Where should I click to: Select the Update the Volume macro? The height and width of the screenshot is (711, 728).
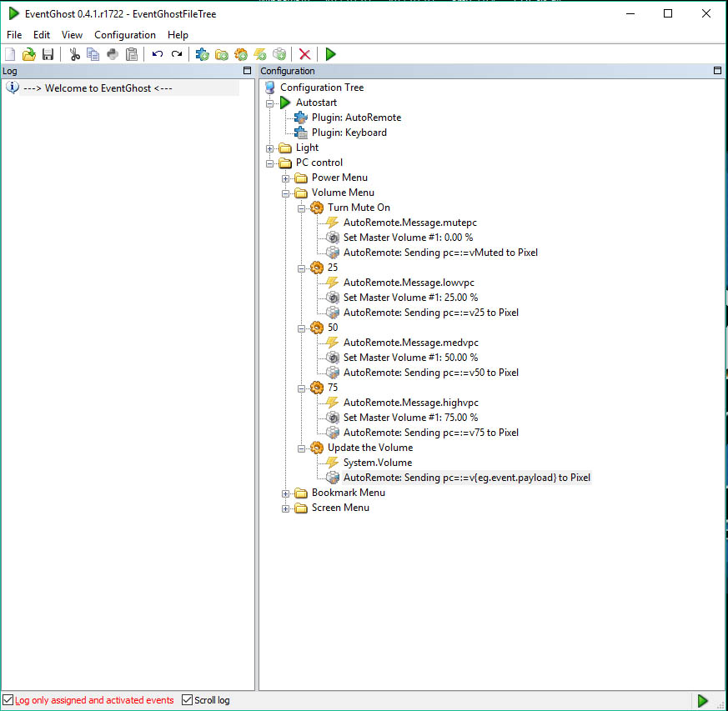point(370,448)
